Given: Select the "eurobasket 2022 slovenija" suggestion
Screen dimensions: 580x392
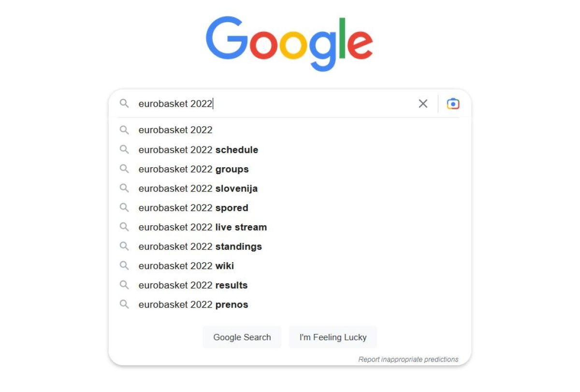Looking at the screenshot, I should point(198,189).
